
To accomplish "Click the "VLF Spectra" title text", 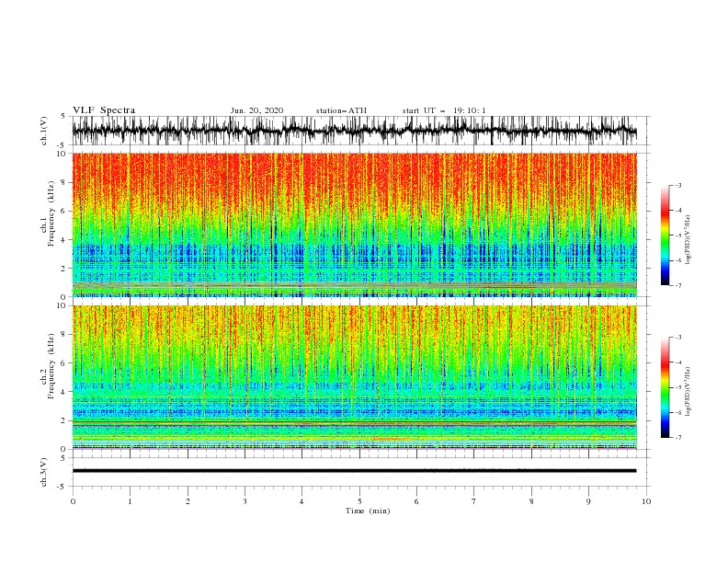I will coord(104,110).
